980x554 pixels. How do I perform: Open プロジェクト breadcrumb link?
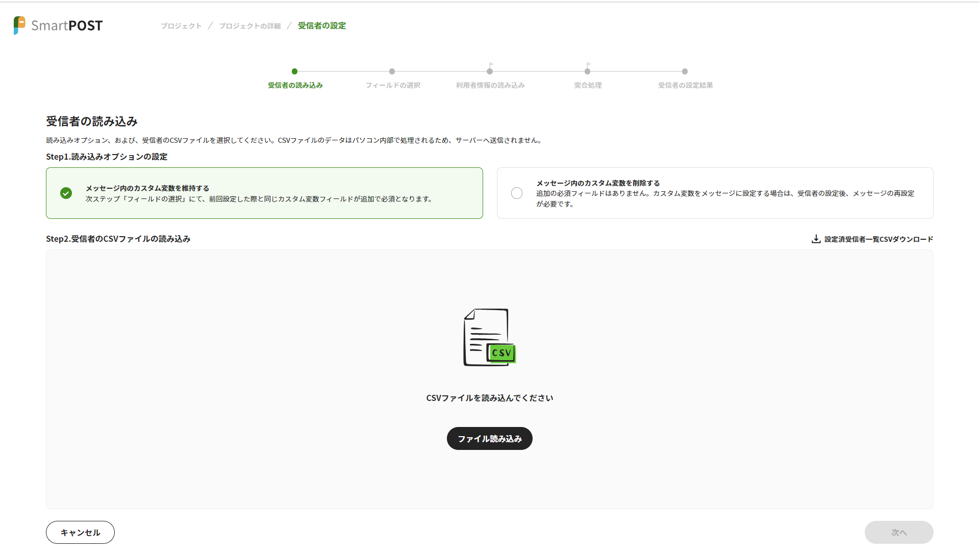coord(181,26)
